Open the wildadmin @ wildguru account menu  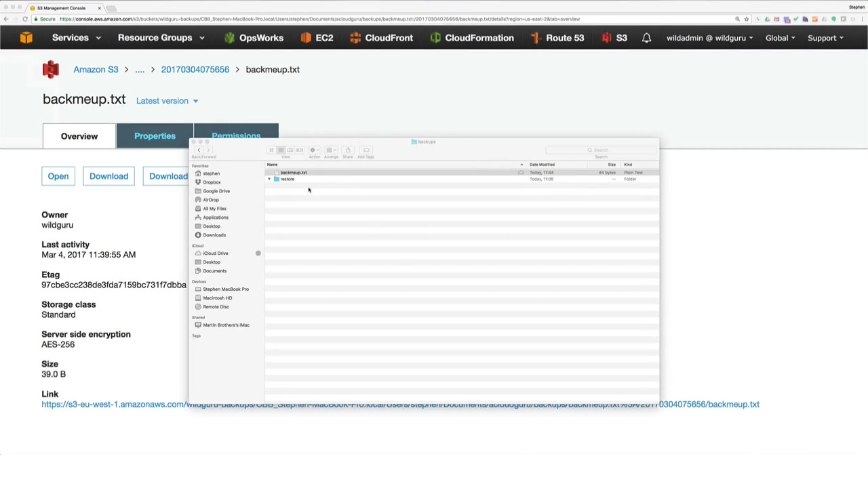[710, 38]
